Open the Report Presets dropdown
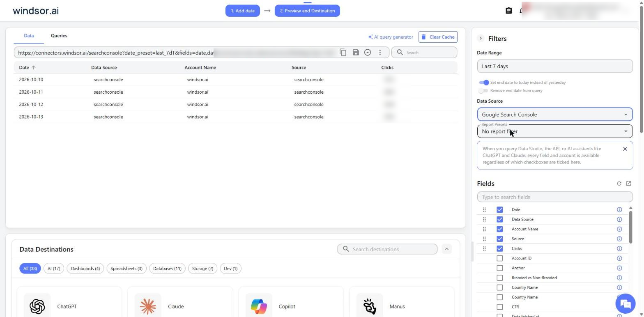Viewport: 644px width, 317px height. [x=554, y=131]
